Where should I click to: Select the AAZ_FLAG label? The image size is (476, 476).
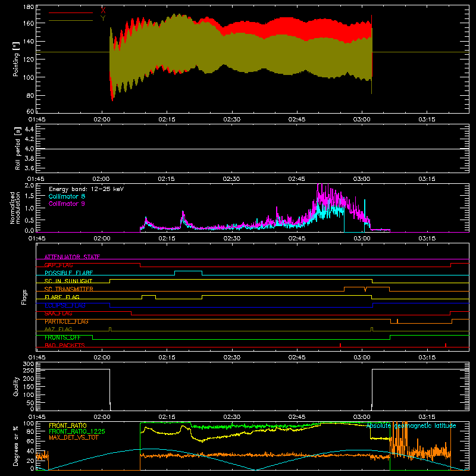click(58, 329)
